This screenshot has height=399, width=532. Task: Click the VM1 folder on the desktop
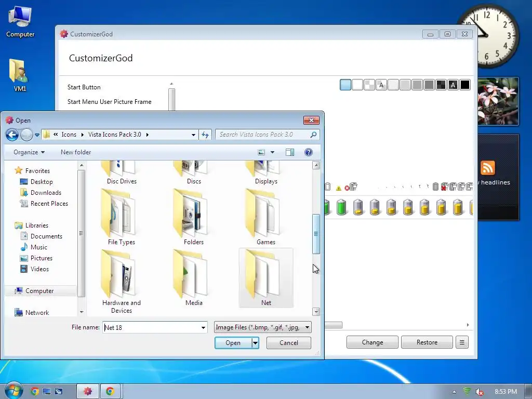tap(19, 75)
